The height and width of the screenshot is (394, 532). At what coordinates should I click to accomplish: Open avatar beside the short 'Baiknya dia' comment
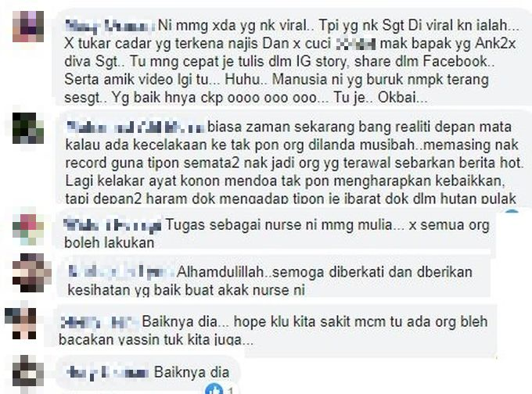28,371
